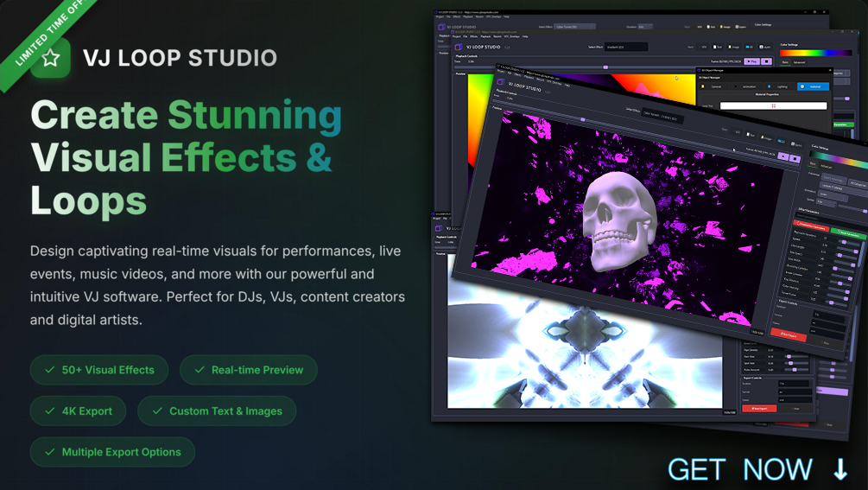The height and width of the screenshot is (490, 868).
Task: Click the GET NOW down arrow
Action: point(840,469)
